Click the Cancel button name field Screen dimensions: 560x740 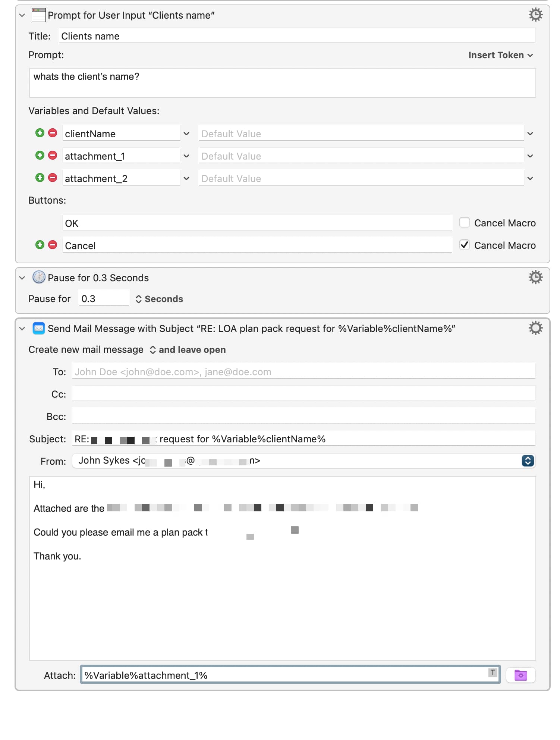(x=257, y=245)
